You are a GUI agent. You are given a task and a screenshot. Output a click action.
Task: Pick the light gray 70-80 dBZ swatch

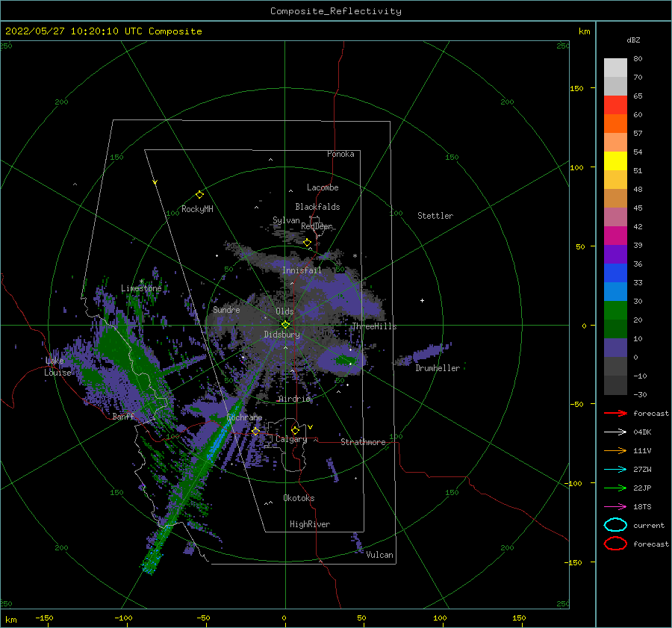pos(615,68)
